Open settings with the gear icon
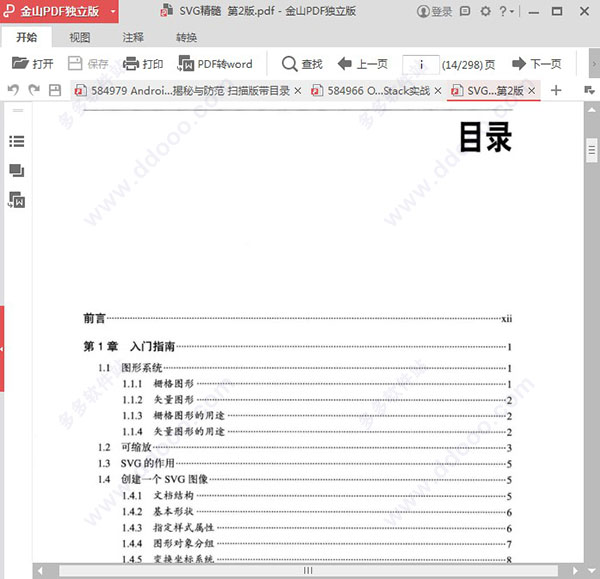This screenshot has height=579, width=600. click(485, 11)
